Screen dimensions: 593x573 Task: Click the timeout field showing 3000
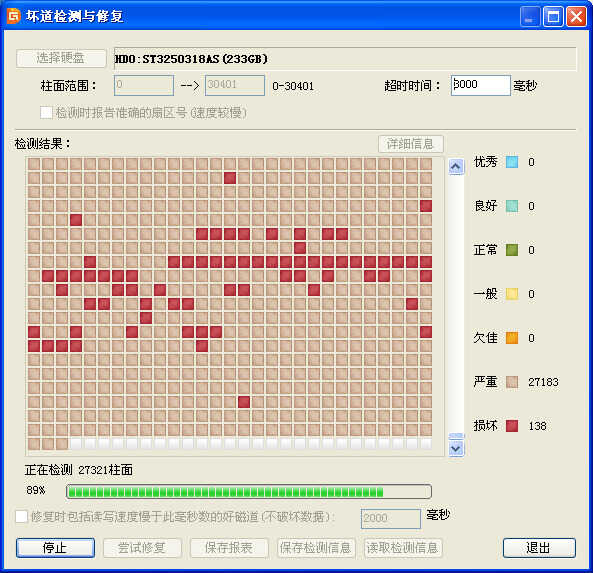coord(480,85)
